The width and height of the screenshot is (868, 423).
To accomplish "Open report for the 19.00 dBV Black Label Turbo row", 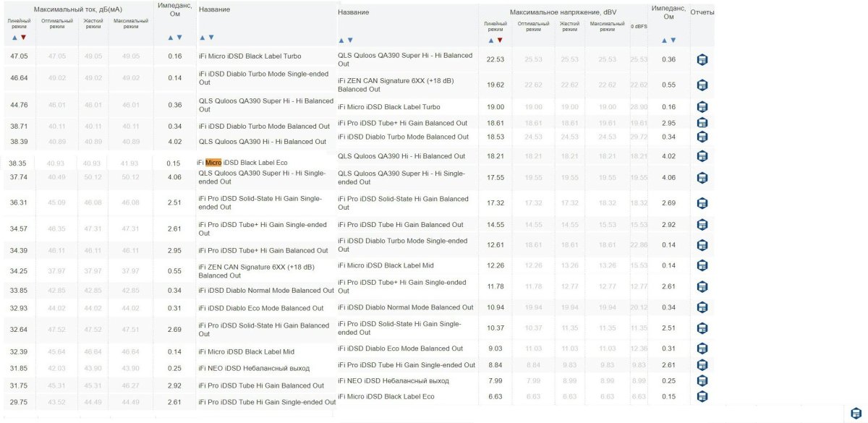I will click(x=702, y=107).
